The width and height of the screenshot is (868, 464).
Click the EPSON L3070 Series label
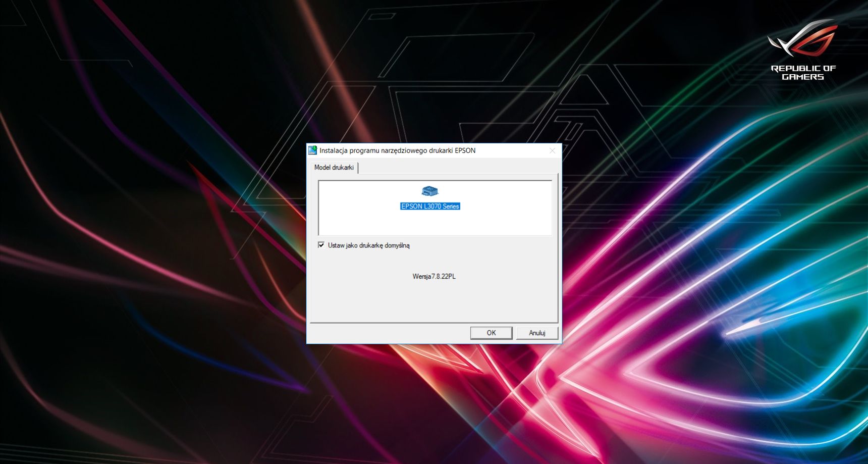click(x=430, y=206)
